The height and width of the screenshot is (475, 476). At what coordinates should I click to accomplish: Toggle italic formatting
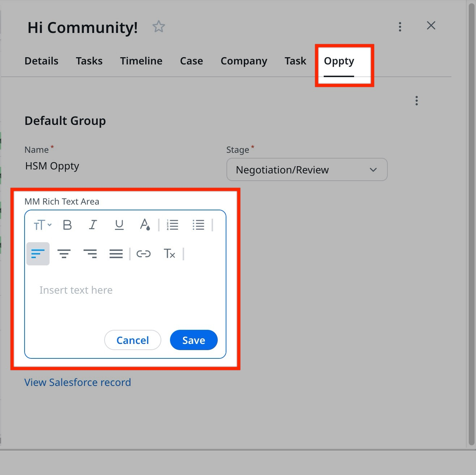(x=93, y=225)
